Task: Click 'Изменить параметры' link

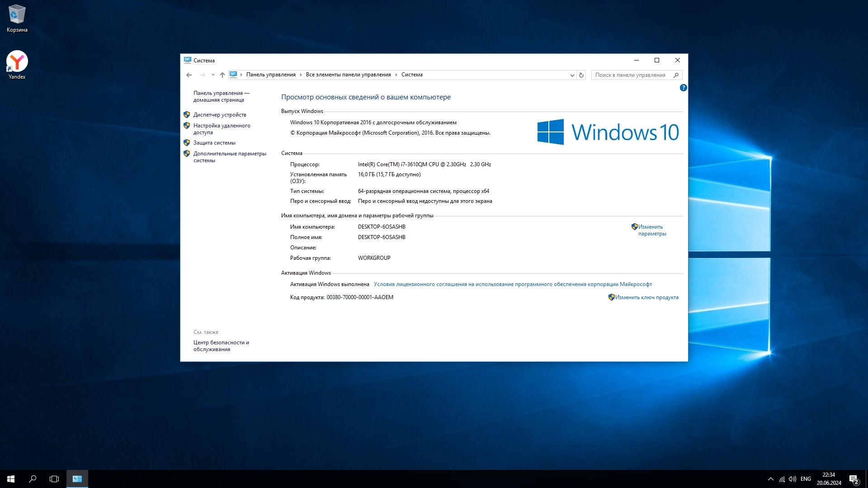Action: click(652, 230)
